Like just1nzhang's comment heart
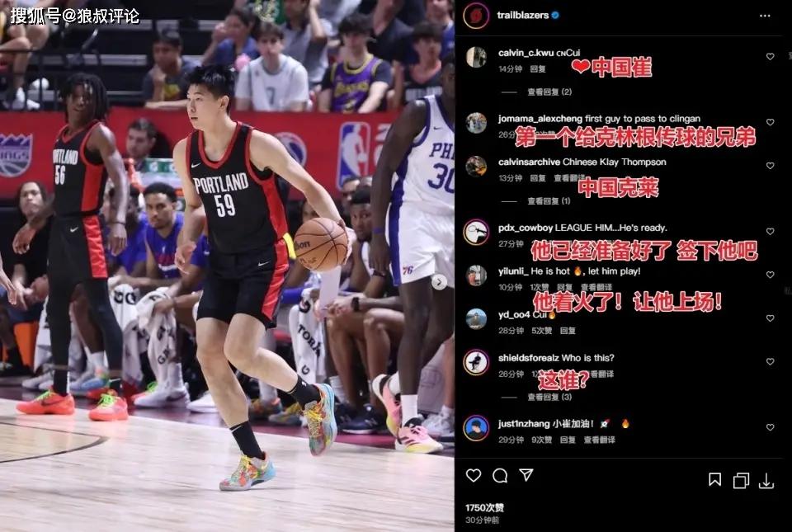Image resolution: width=792 pixels, height=532 pixels. pyautogui.click(x=770, y=427)
